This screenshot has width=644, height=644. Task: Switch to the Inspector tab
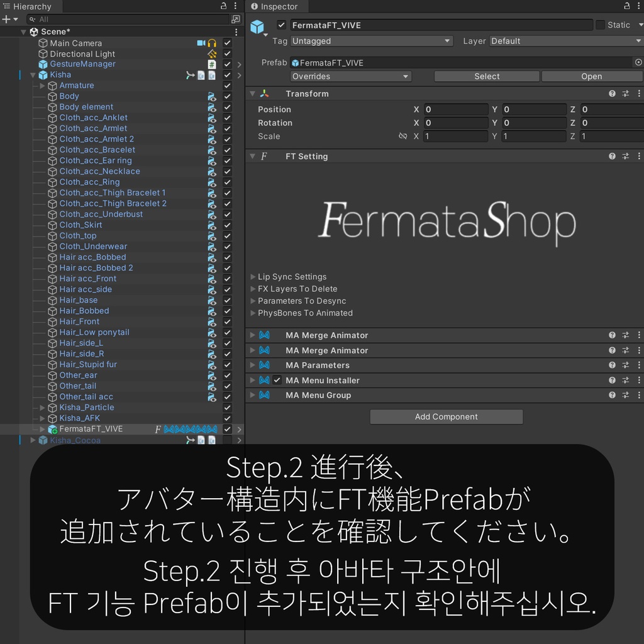(277, 7)
